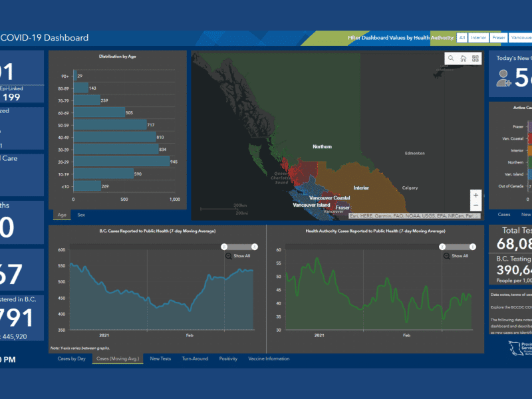Filter dashboard by Fraser health authority
Image resolution: width=532 pixels, height=399 pixels.
(499, 38)
